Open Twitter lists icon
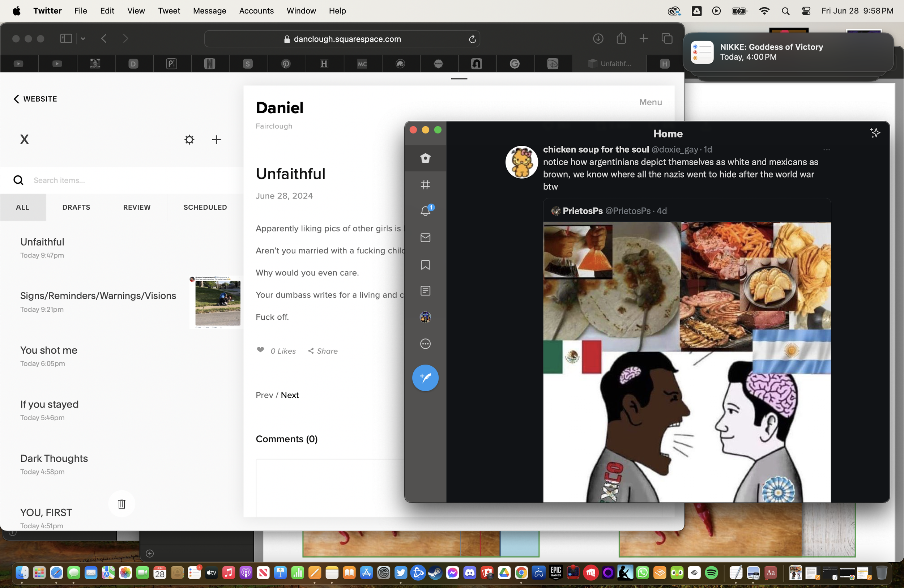Screen dimensions: 904x588 (x=425, y=291)
